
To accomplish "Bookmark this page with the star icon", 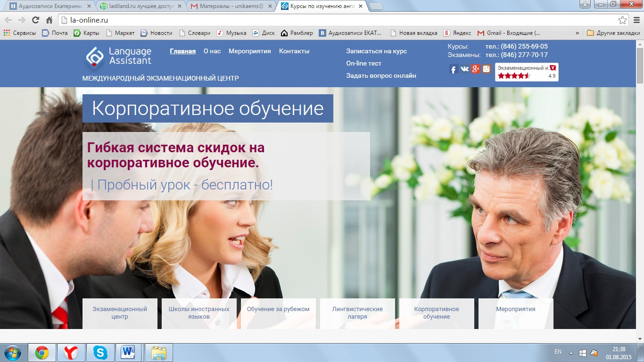I will (x=623, y=20).
